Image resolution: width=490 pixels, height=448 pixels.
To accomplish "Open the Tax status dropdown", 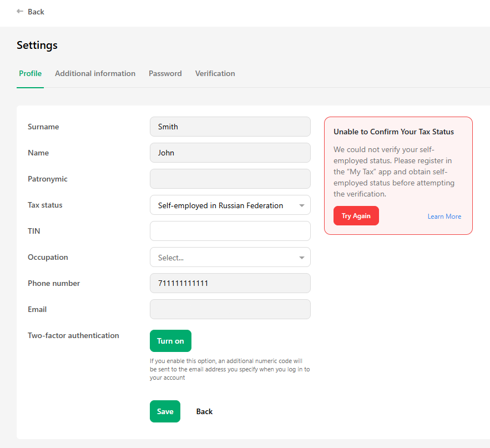I will click(230, 205).
